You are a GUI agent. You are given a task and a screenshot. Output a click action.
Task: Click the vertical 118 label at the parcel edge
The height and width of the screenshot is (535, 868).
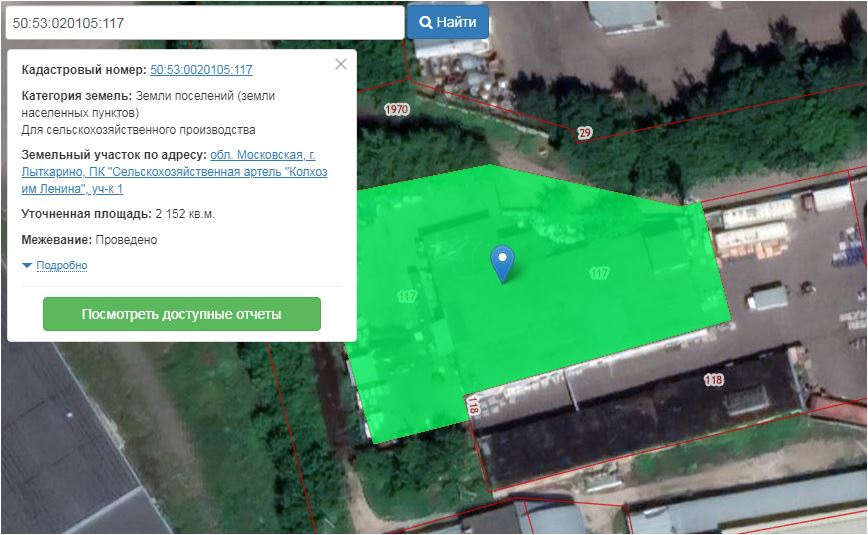click(472, 405)
